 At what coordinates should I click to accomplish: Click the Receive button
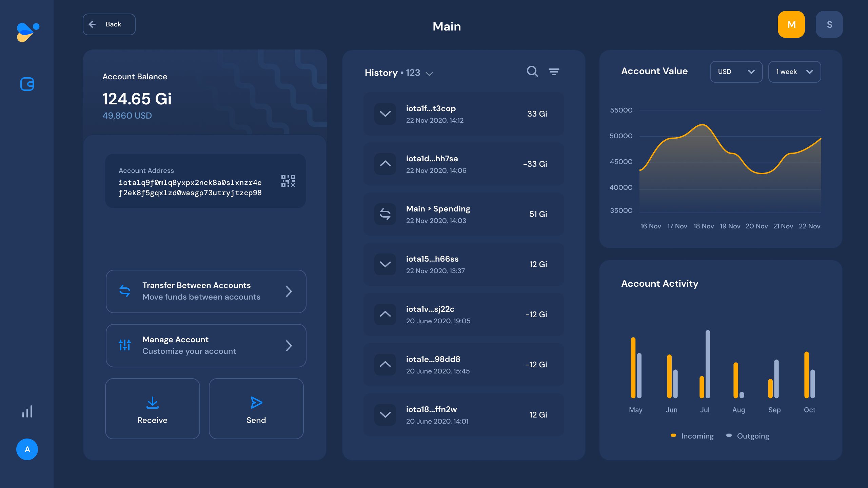pos(153,408)
